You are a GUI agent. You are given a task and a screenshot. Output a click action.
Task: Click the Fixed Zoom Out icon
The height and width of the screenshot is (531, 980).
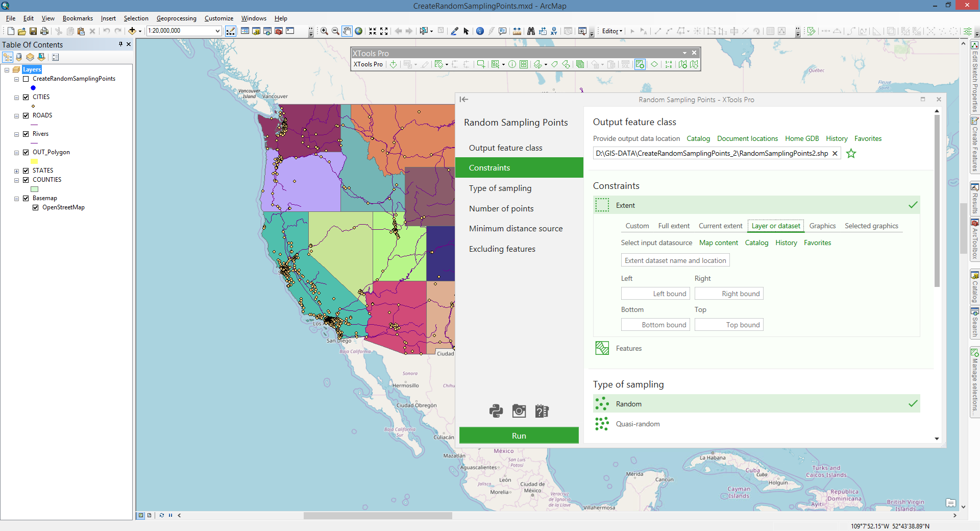click(384, 31)
